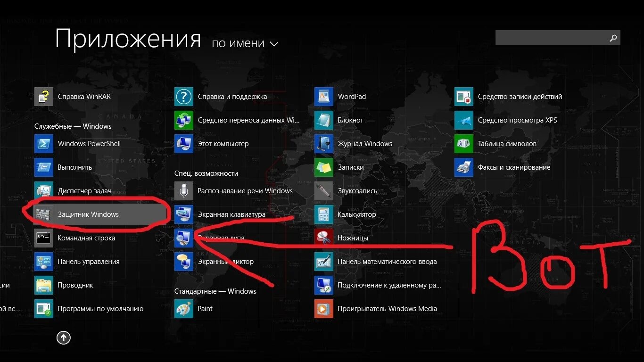
Task: Open Распознавание речи Windows
Action: click(x=233, y=191)
